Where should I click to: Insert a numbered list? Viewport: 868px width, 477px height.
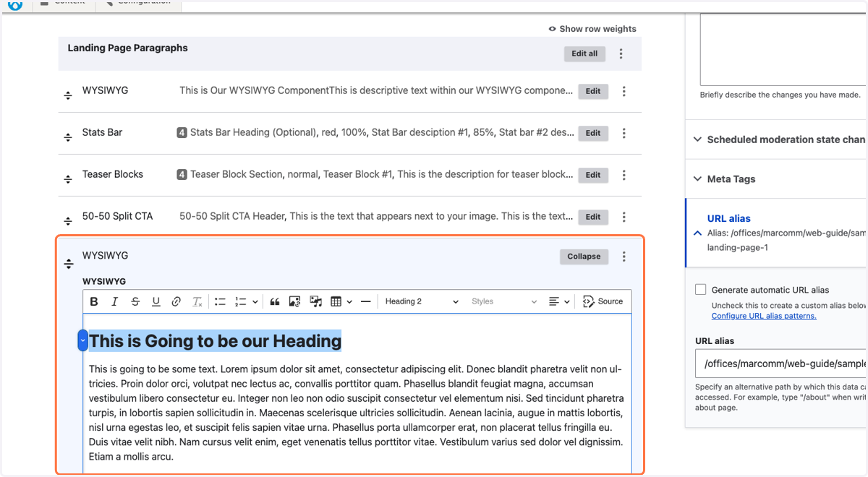[241, 302]
